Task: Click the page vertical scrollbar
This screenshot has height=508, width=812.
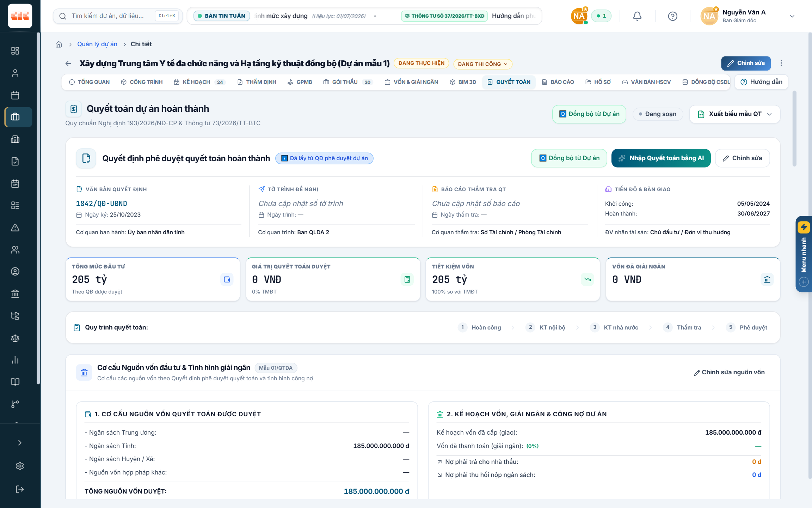Action: (x=810, y=256)
